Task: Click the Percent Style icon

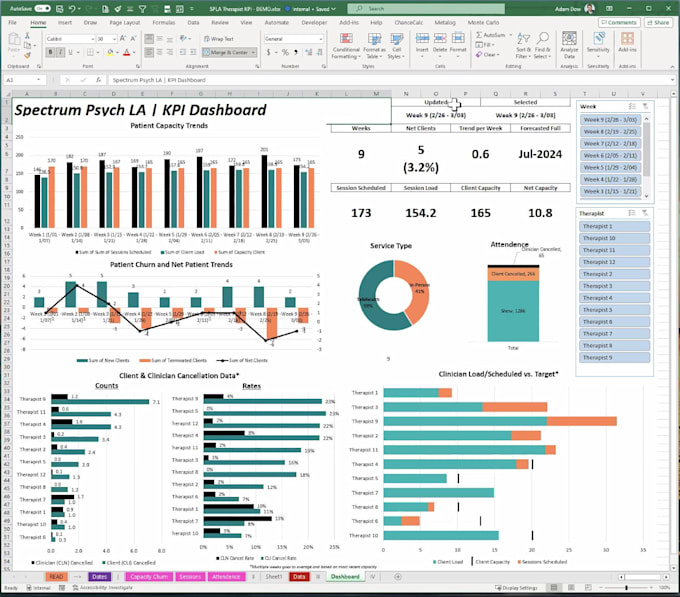Action: click(x=285, y=52)
